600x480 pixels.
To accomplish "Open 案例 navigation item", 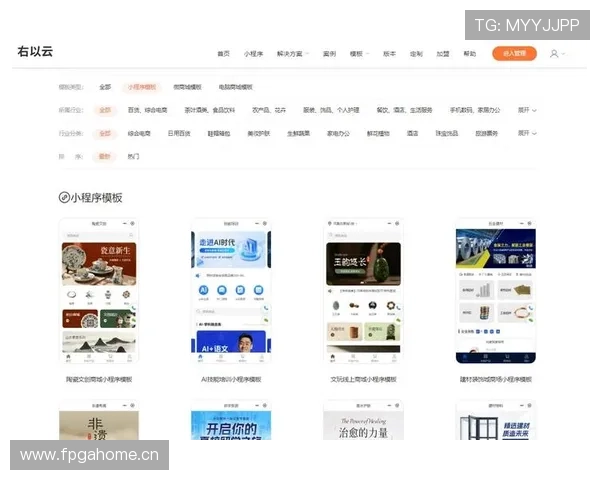I will tap(329, 54).
